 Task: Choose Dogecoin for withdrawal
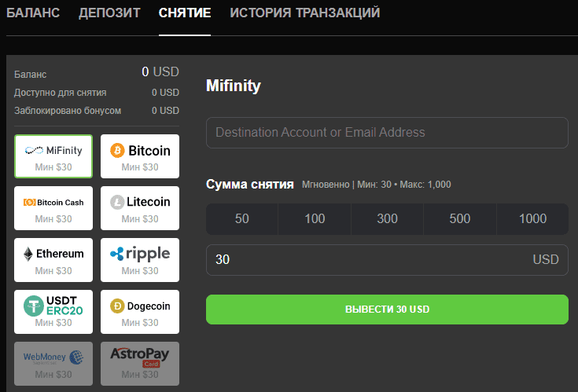pos(140,312)
